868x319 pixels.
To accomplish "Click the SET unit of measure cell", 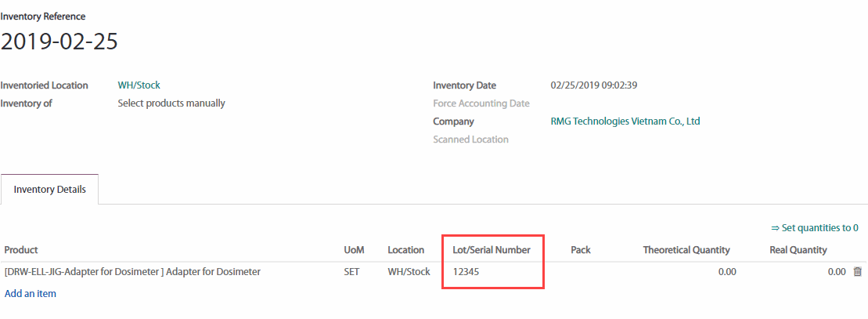I will [x=353, y=272].
